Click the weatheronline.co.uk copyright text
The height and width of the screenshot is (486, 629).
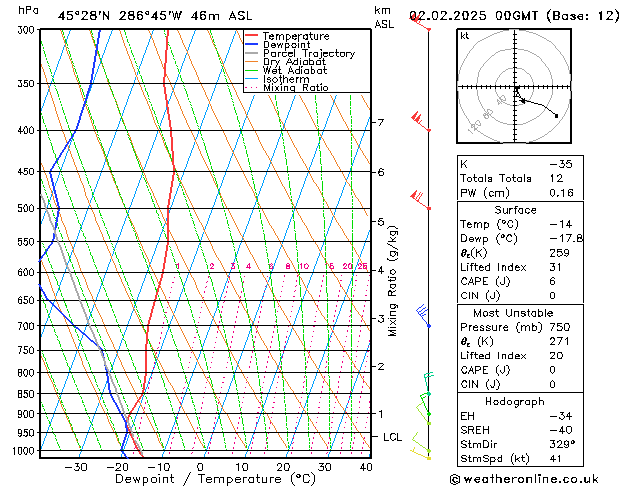pos(524,479)
